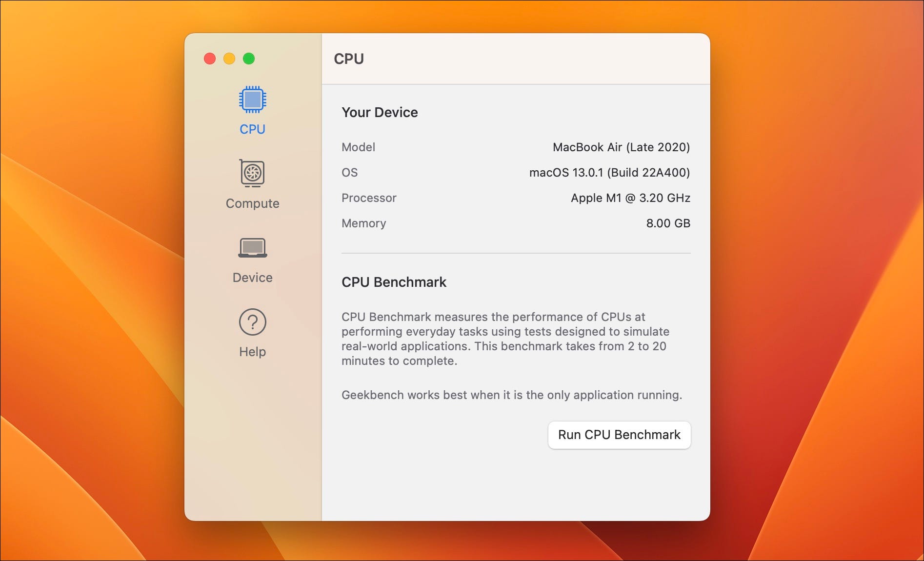Click the CPU window title

[349, 59]
